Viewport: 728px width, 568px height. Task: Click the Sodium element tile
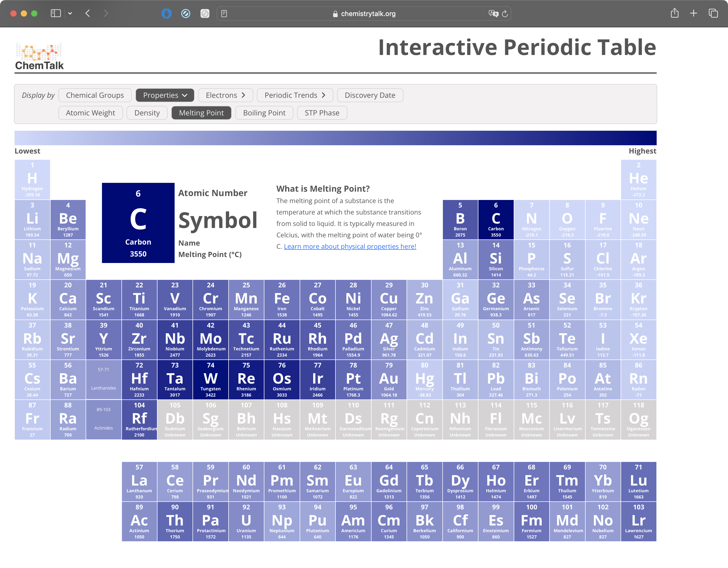32,260
